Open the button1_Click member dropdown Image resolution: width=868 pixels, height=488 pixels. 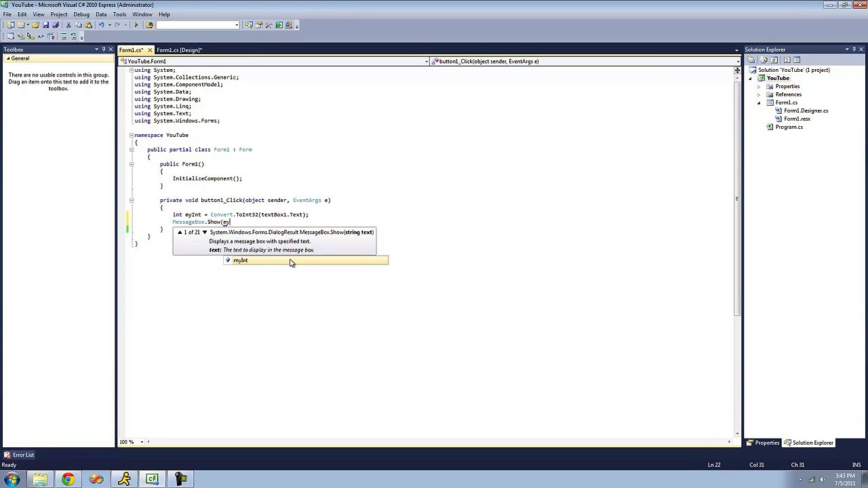737,62
